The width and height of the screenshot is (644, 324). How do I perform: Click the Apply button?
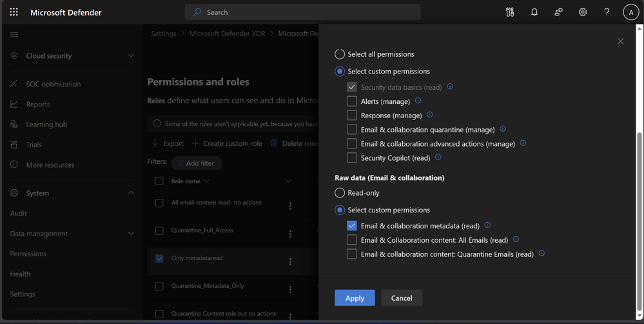(355, 298)
